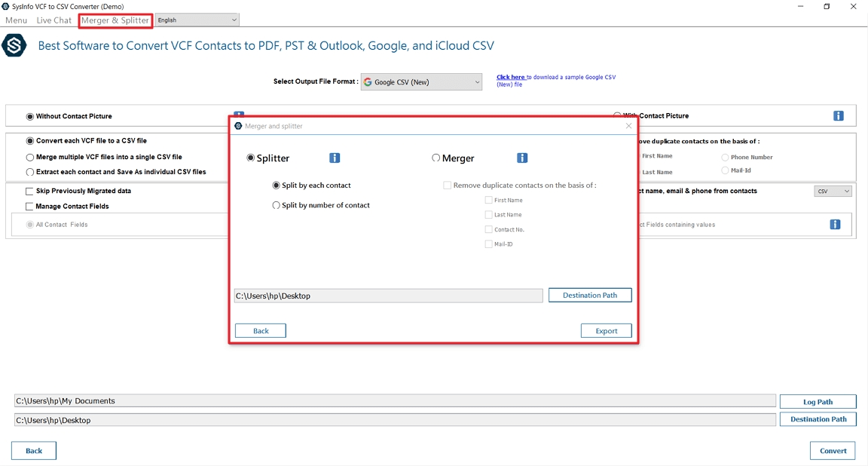Click the 'Select Output File Format :' label
868x466 pixels.
316,81
